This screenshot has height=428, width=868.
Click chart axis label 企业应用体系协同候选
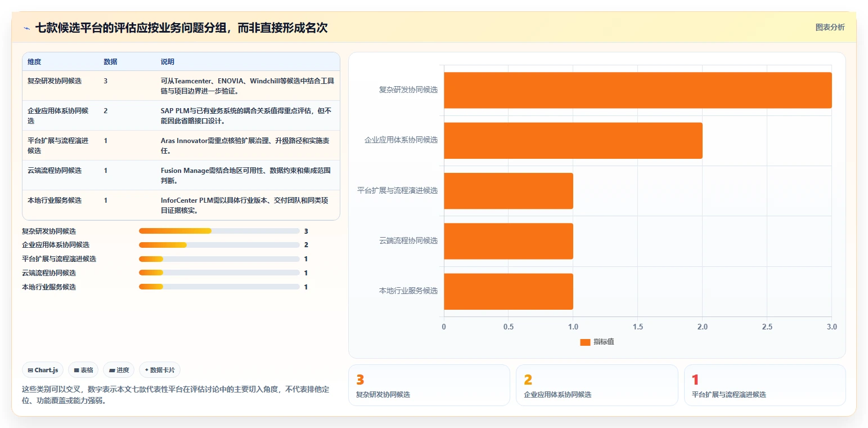click(x=401, y=140)
